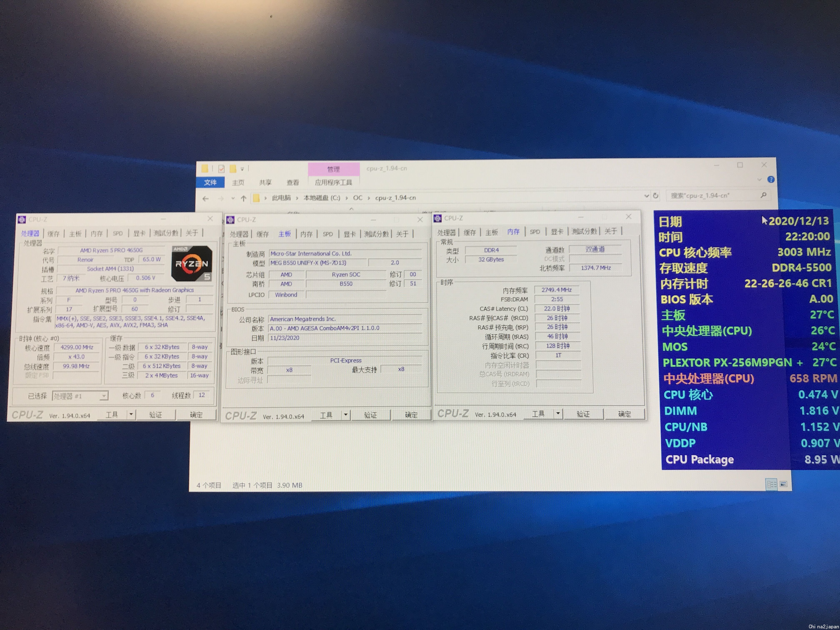The width and height of the screenshot is (840, 630).
Task: Open the 文件 menu in Explorer
Action: [x=210, y=182]
